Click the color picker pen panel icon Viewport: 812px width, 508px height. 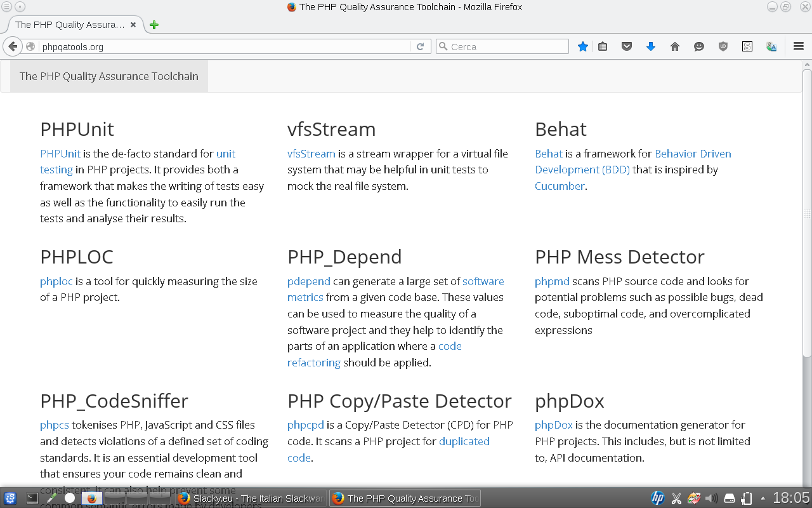pyautogui.click(x=51, y=498)
